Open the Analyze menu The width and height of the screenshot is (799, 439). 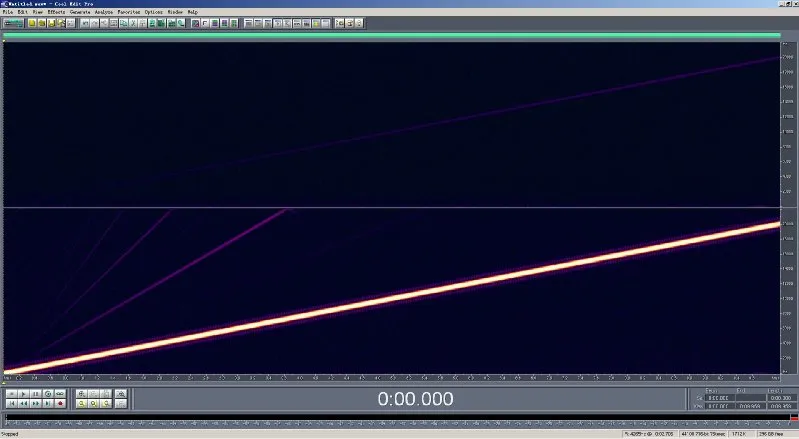[104, 12]
